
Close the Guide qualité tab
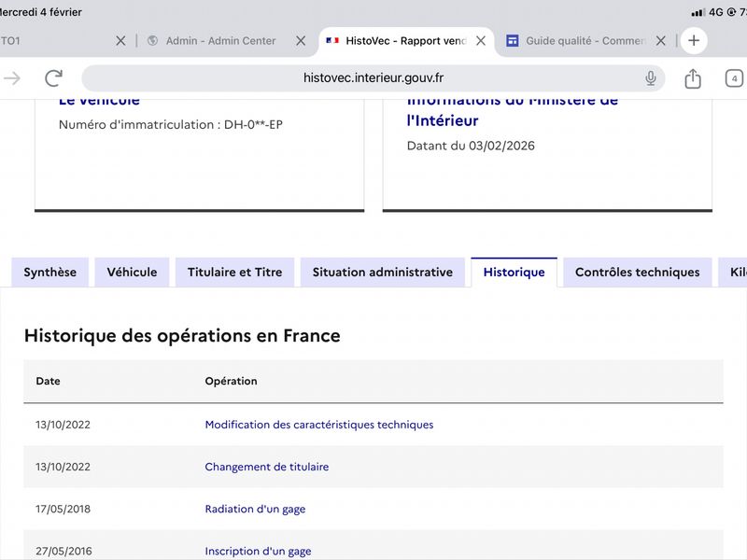tap(660, 41)
